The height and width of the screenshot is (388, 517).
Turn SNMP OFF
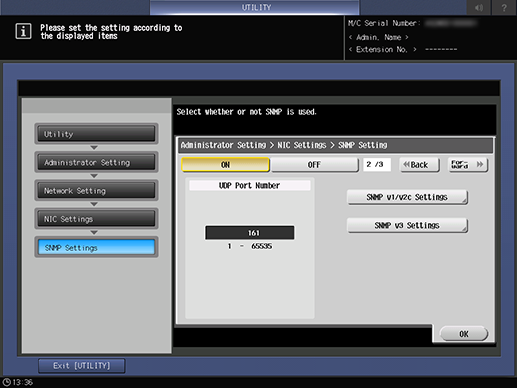[x=314, y=165]
